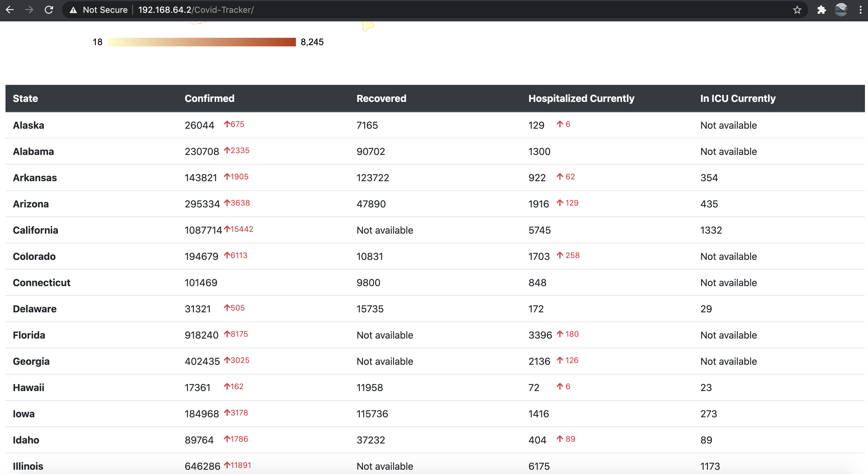Click the Hospitalized Currently column header
Image resolution: width=868 pixels, height=474 pixels.
[x=581, y=99]
